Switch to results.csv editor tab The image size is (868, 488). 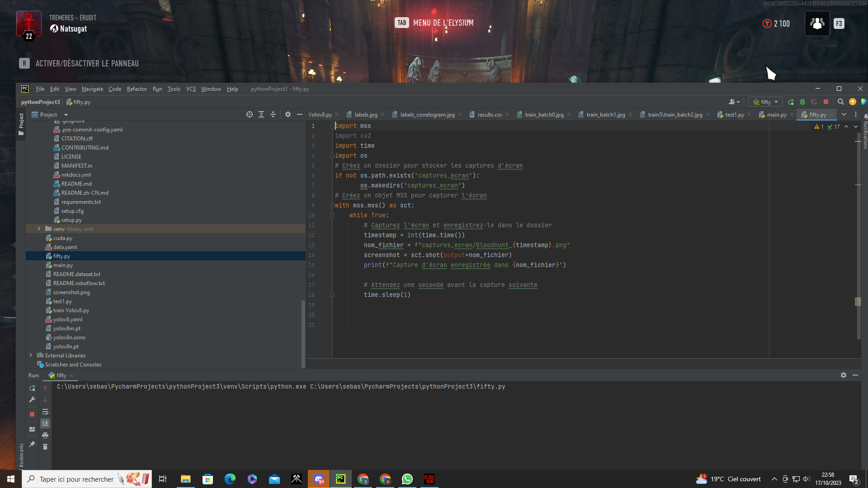[x=490, y=115]
